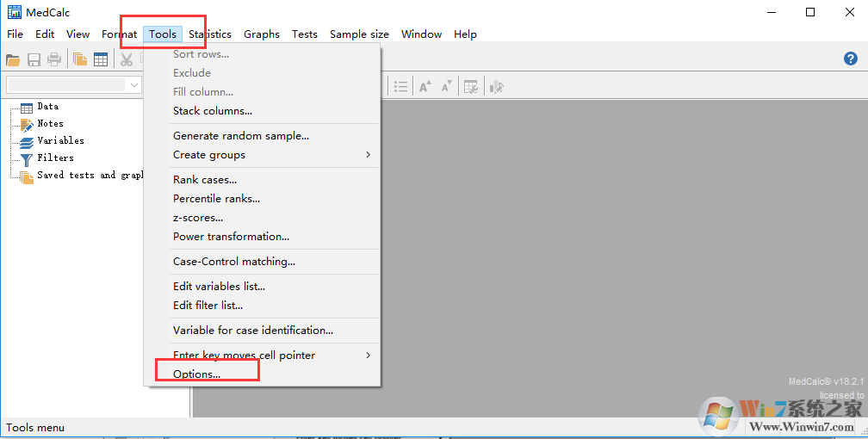Select the Notes tree item
The width and height of the screenshot is (868, 439).
point(50,123)
